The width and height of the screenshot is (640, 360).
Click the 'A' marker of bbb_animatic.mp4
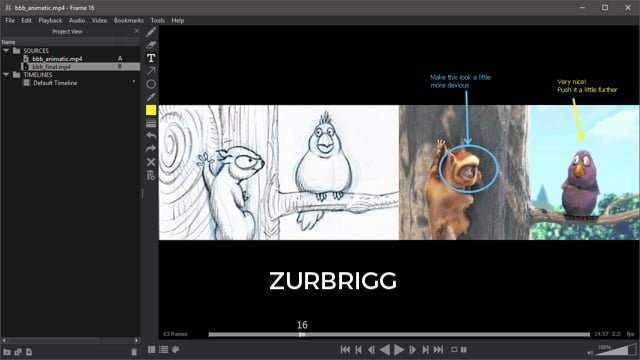120,59
